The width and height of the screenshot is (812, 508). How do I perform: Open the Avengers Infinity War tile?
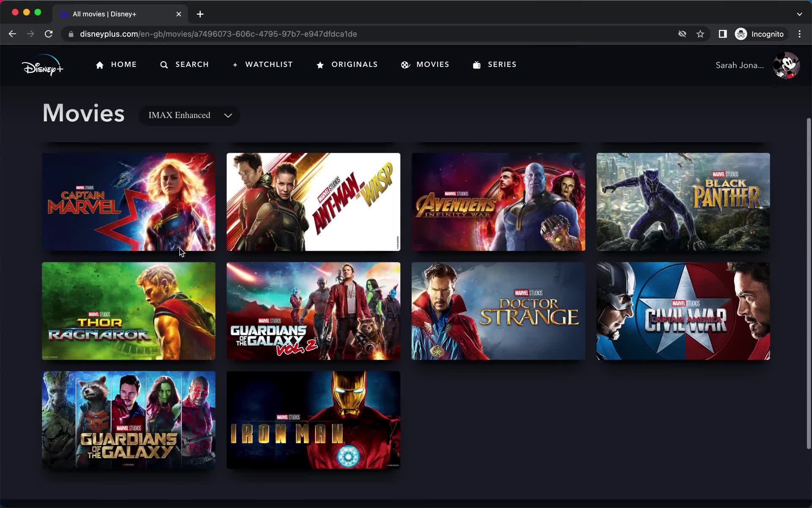tap(498, 202)
